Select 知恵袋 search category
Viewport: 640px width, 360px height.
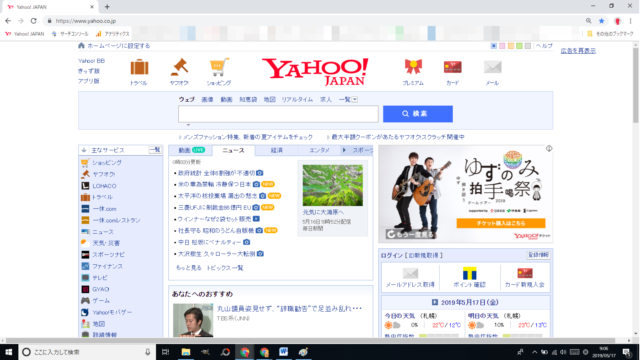point(248,100)
